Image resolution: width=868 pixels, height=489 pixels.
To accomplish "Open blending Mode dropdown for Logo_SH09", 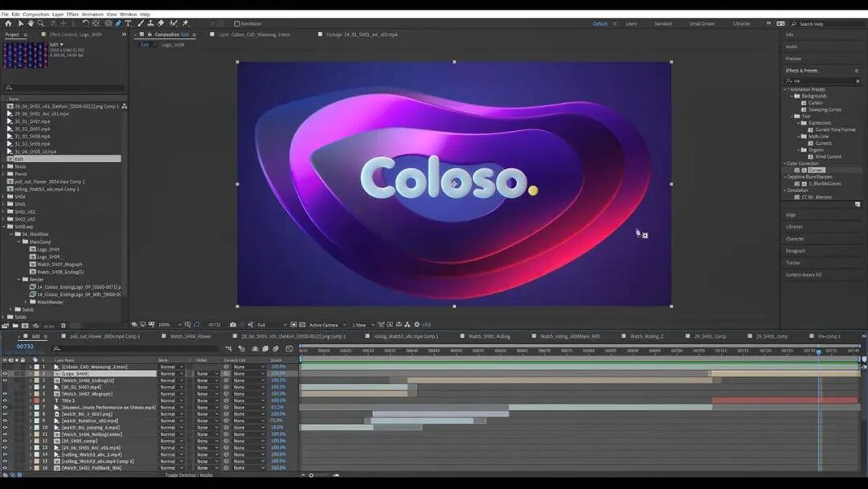I will (x=171, y=374).
